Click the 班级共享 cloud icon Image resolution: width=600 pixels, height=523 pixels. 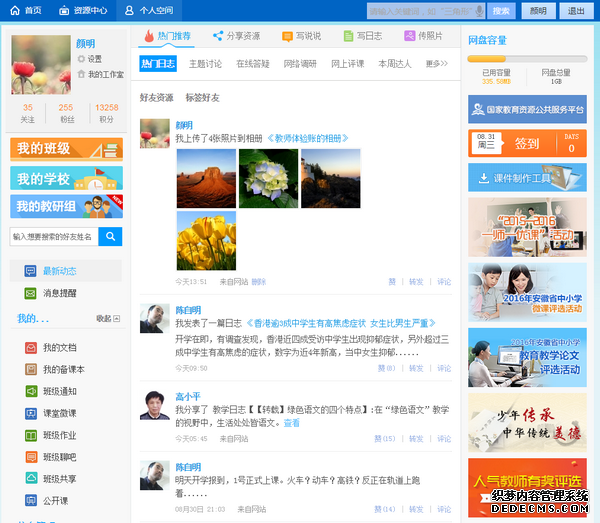(x=31, y=478)
